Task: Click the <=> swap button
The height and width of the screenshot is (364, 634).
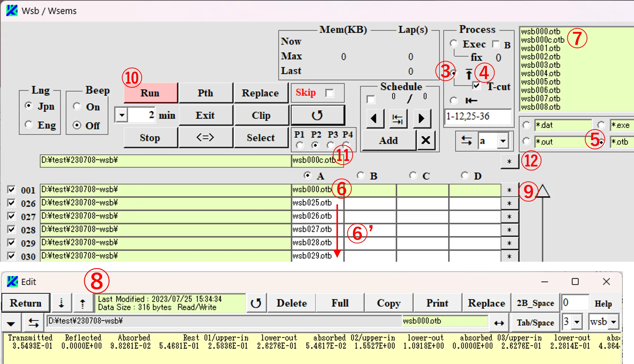Action: point(205,137)
